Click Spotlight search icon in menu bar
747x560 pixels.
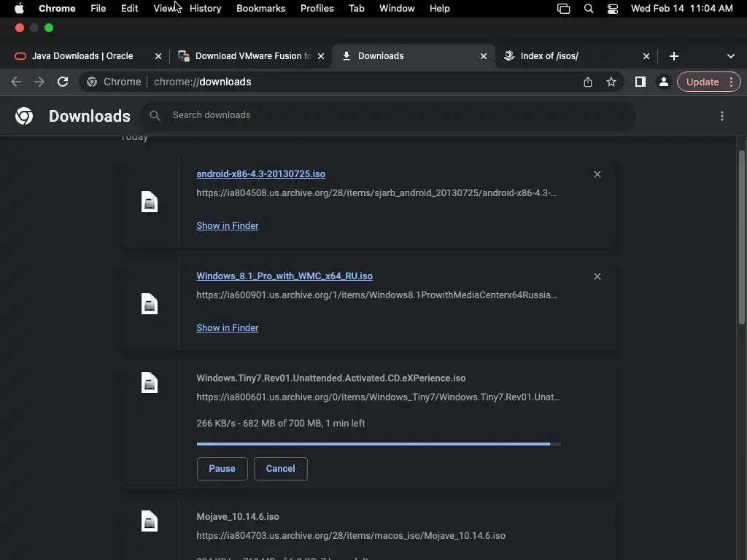[589, 9]
